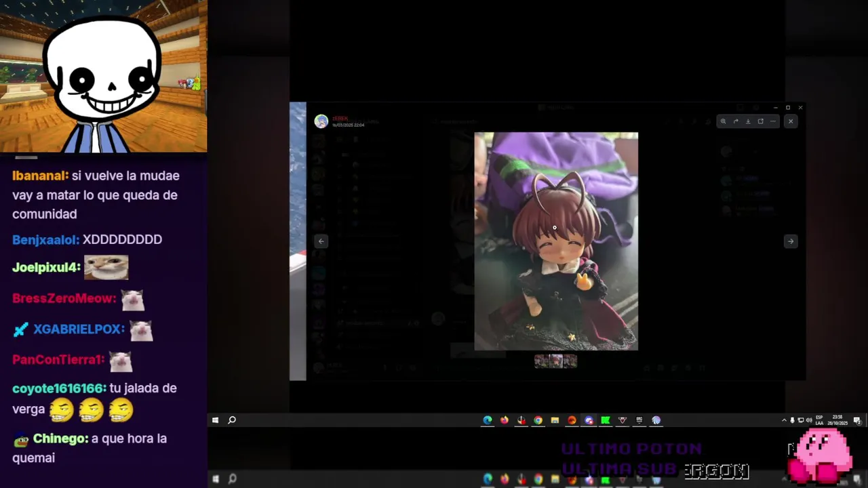Click chat username Joelpixul4
Screen dimensions: 868x488
(x=46, y=267)
